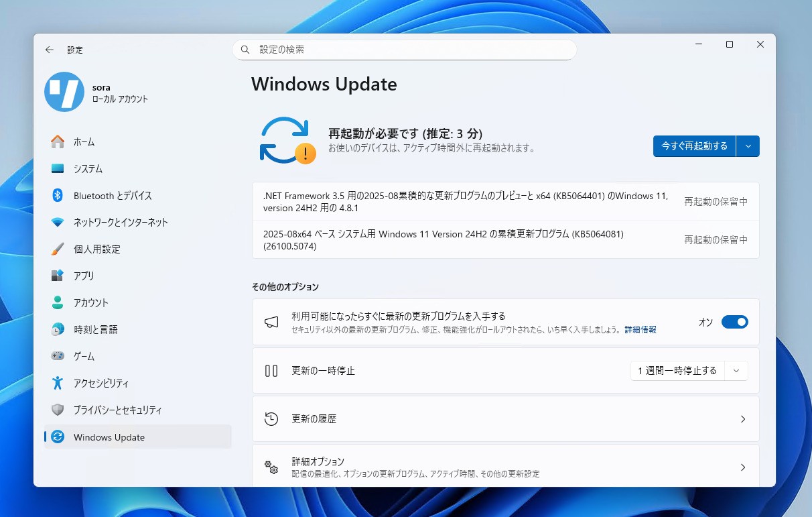Open 更新の履歴 via its chevron
The image size is (812, 517).
(742, 419)
